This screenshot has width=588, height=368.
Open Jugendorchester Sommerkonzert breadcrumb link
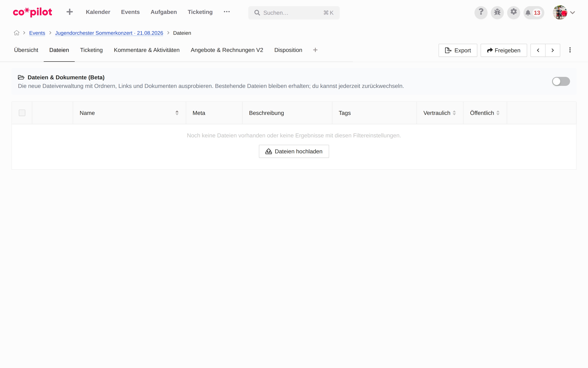(109, 33)
